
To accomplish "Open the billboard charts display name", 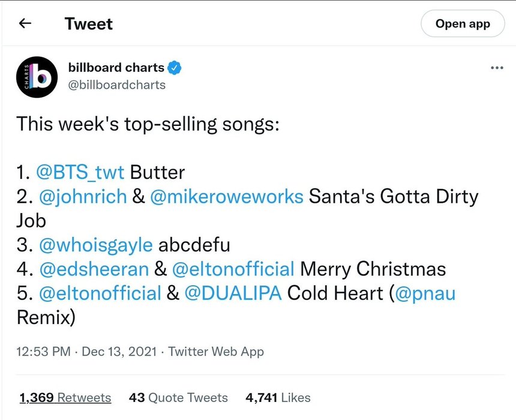I will (x=116, y=68).
